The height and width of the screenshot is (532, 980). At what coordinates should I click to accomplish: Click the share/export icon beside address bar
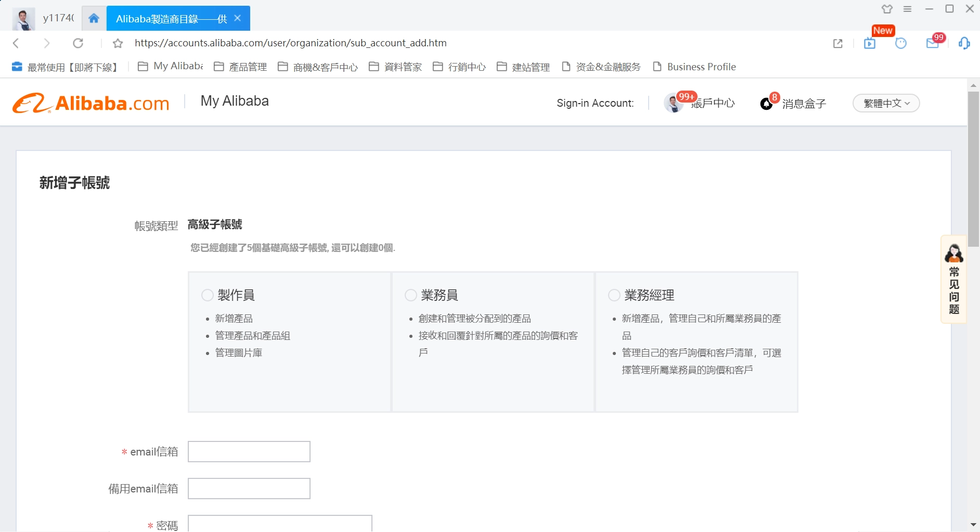click(x=838, y=44)
